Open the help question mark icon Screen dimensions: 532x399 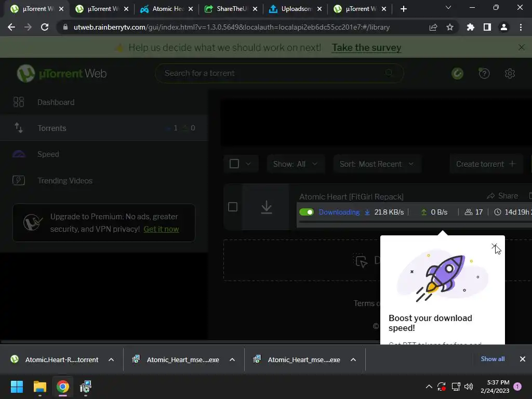coord(484,73)
